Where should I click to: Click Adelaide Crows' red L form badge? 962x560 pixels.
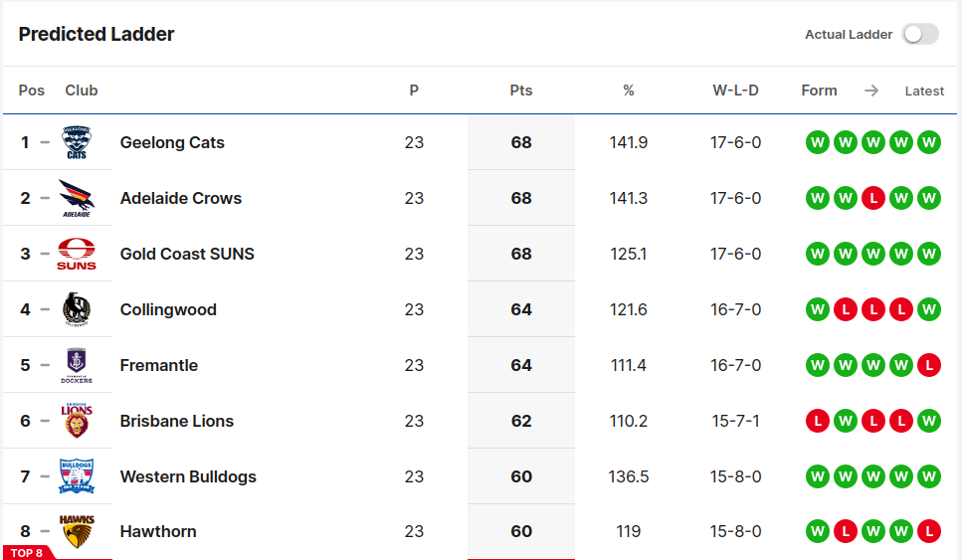tap(873, 198)
